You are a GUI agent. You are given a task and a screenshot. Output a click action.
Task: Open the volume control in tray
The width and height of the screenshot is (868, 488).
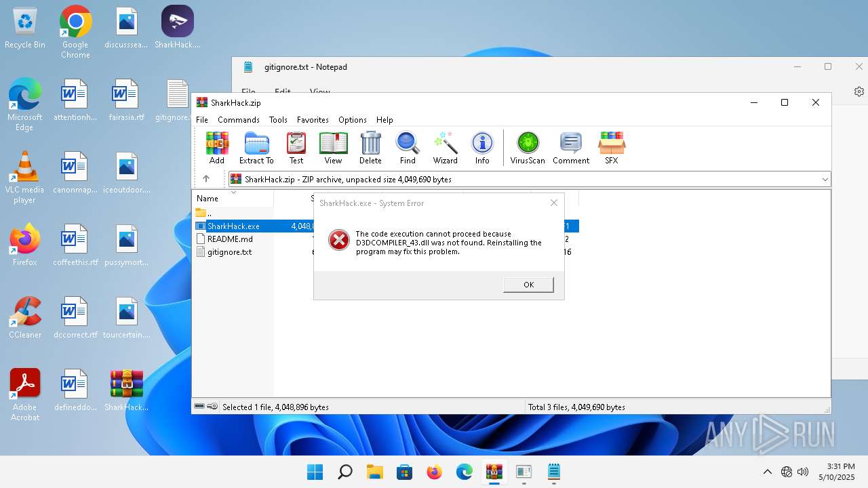[803, 472]
